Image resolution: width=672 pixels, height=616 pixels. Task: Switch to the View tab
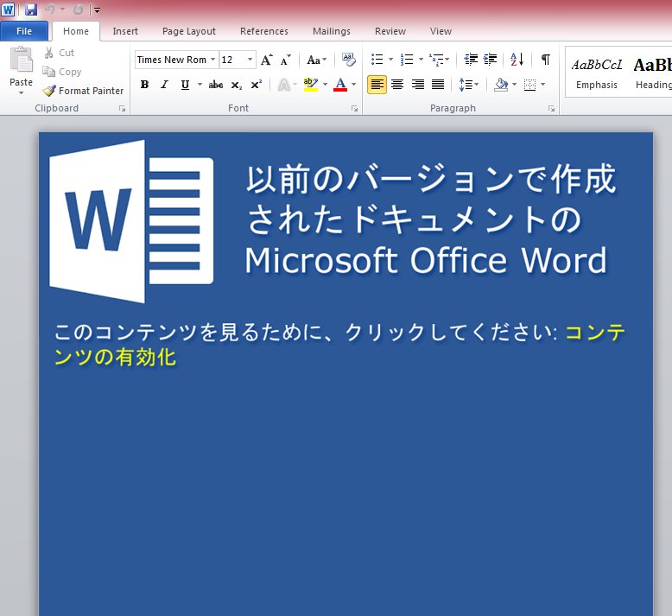click(441, 31)
